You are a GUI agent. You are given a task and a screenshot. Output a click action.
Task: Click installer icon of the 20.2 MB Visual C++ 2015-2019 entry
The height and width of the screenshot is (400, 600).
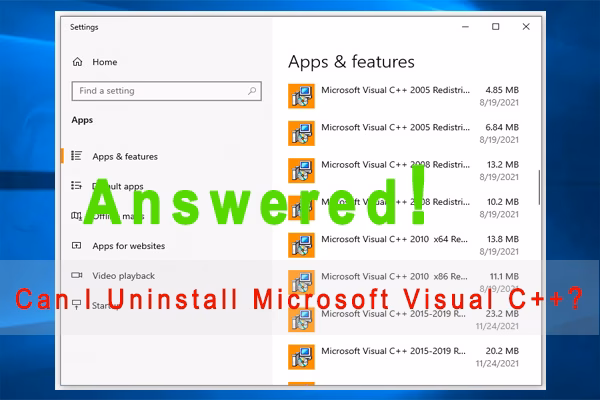point(302,357)
